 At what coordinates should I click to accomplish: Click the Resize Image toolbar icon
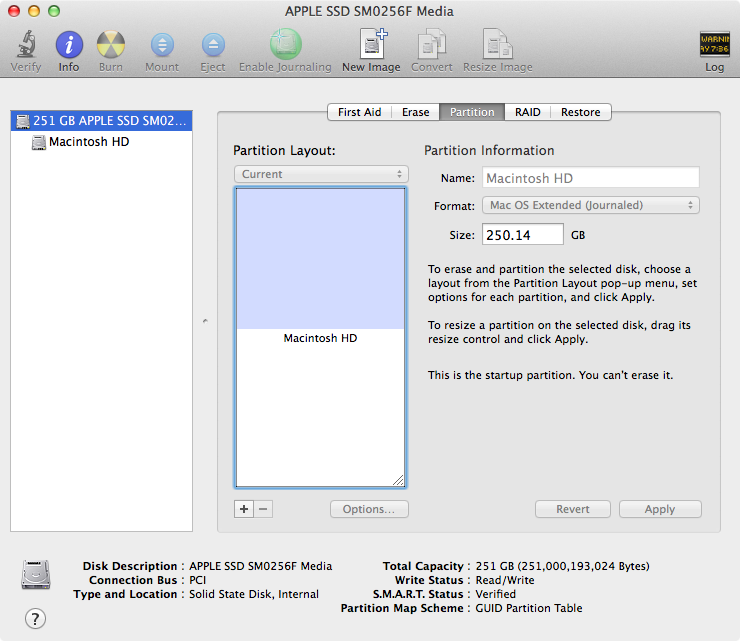(x=497, y=44)
